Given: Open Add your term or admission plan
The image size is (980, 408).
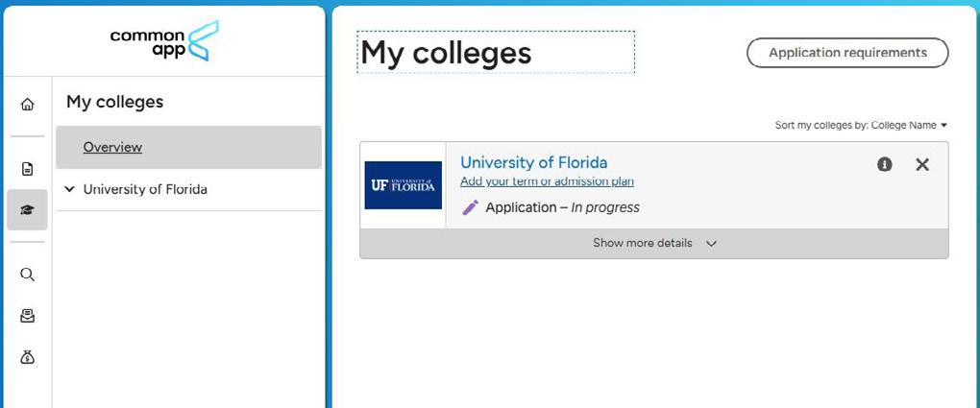Looking at the screenshot, I should 547,181.
